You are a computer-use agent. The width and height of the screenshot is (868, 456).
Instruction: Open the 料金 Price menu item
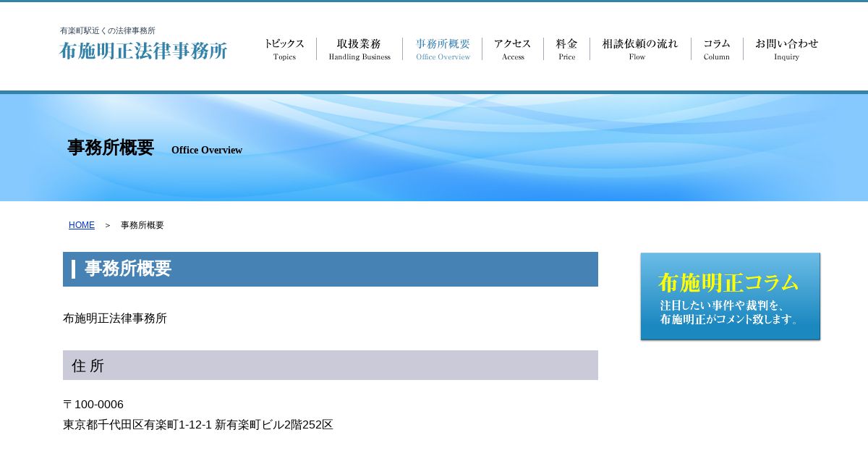click(567, 48)
